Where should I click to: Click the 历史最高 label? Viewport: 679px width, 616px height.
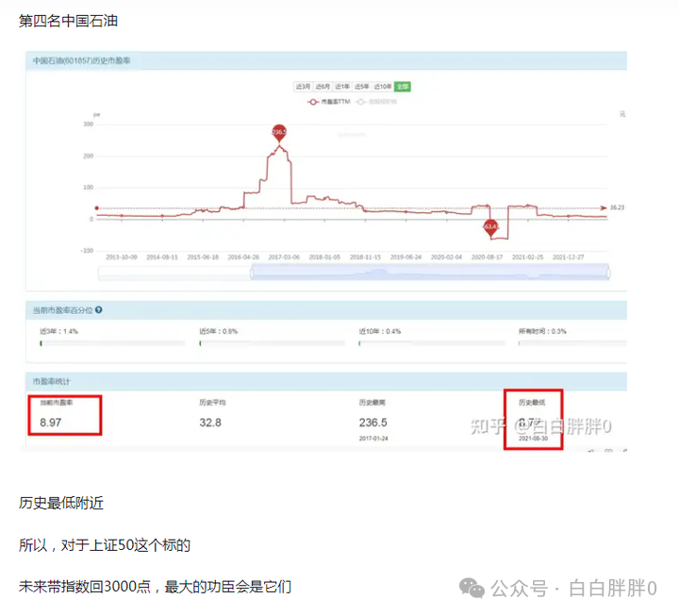point(372,403)
